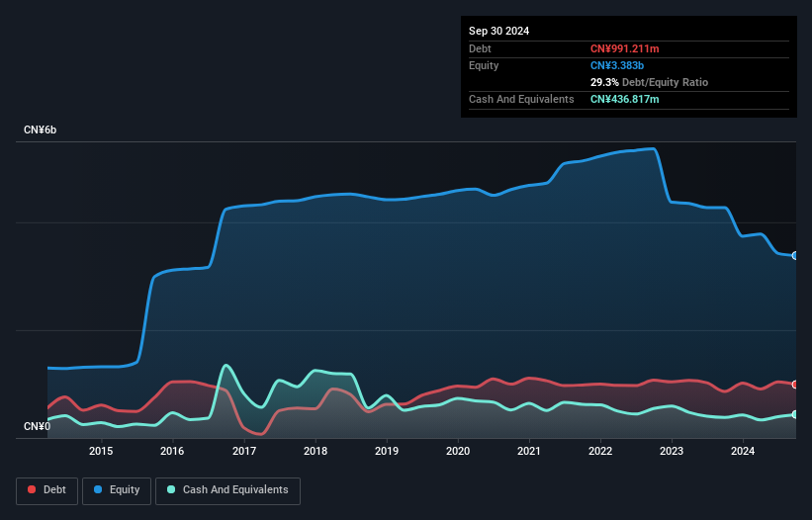Click the CN¥991.211m debt value

(624, 48)
